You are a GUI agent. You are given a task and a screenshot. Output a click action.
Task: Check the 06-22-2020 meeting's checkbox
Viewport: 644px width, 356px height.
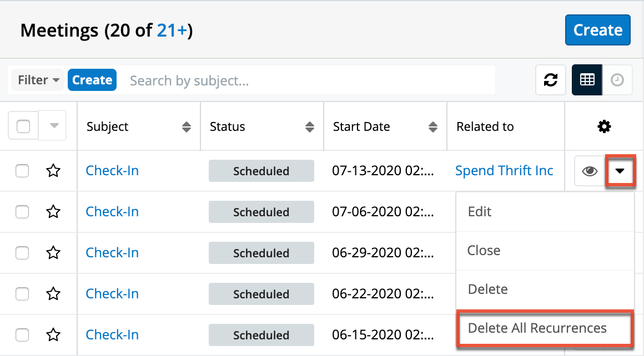point(22,293)
